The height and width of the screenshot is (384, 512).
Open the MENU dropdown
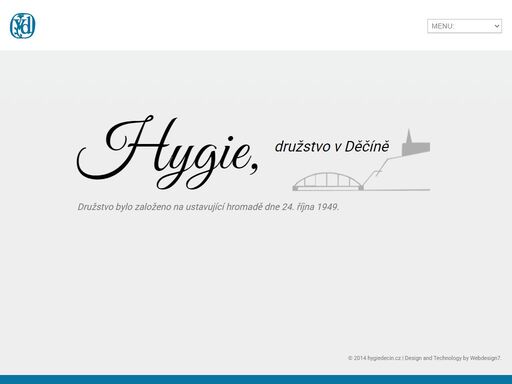464,26
